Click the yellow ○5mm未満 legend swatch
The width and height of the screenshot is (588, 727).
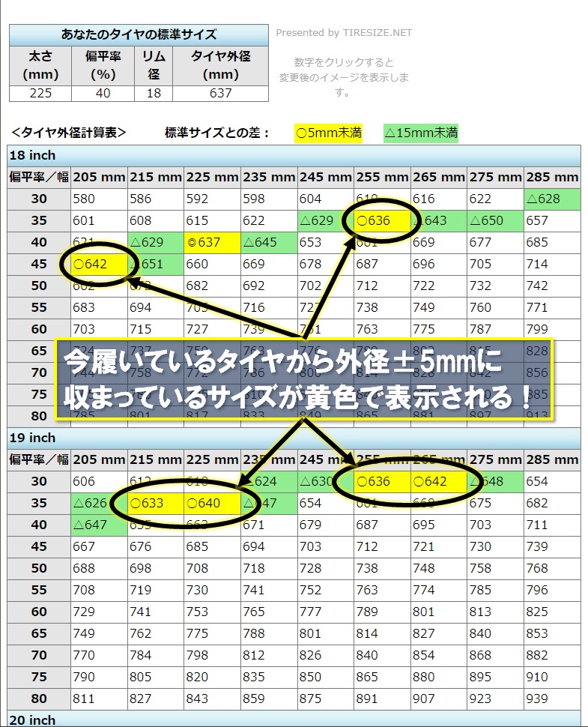[x=329, y=133]
